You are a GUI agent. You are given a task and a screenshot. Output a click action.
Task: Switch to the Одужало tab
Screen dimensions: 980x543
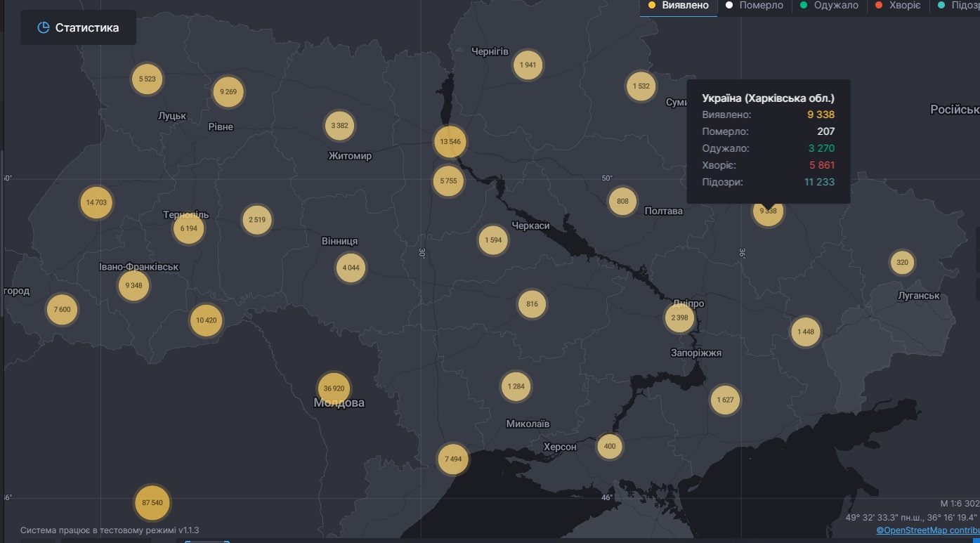click(x=829, y=6)
